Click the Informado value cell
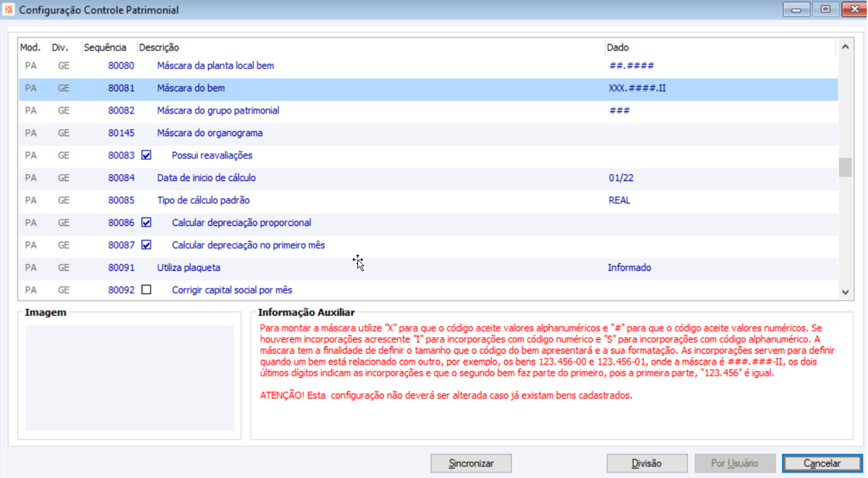The width and height of the screenshot is (868, 478). pyautogui.click(x=629, y=267)
